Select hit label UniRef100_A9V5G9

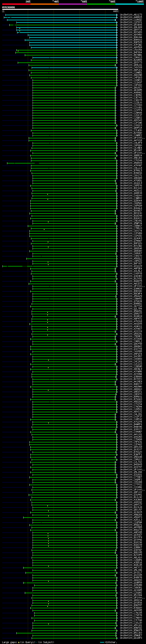coord(131,48)
